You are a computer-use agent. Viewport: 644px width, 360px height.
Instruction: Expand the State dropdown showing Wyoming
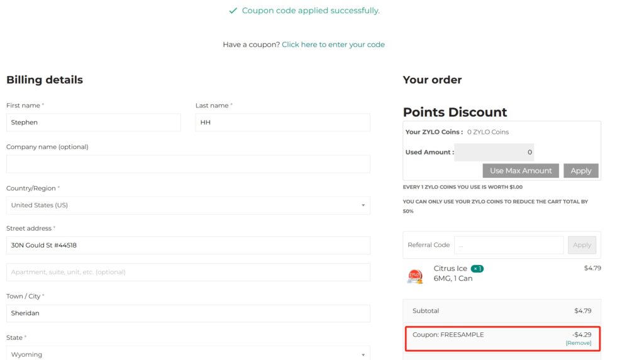pyautogui.click(x=187, y=354)
